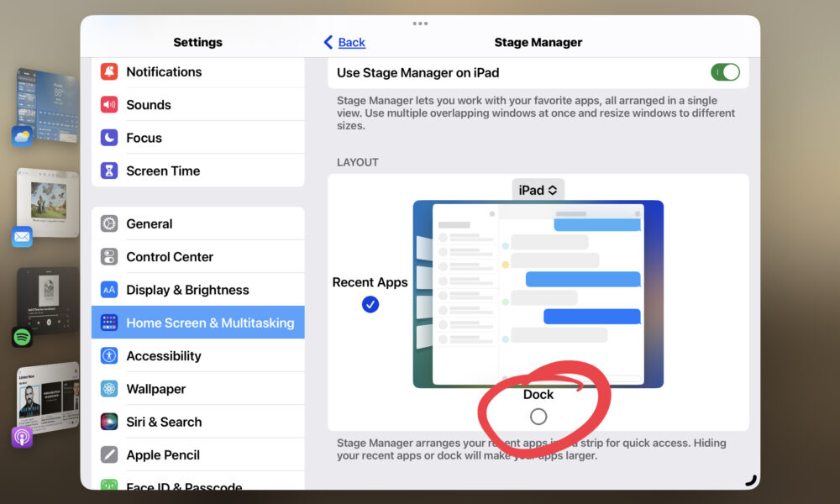The image size is (840, 504).
Task: Select Display & Brightness
Action: click(198, 290)
